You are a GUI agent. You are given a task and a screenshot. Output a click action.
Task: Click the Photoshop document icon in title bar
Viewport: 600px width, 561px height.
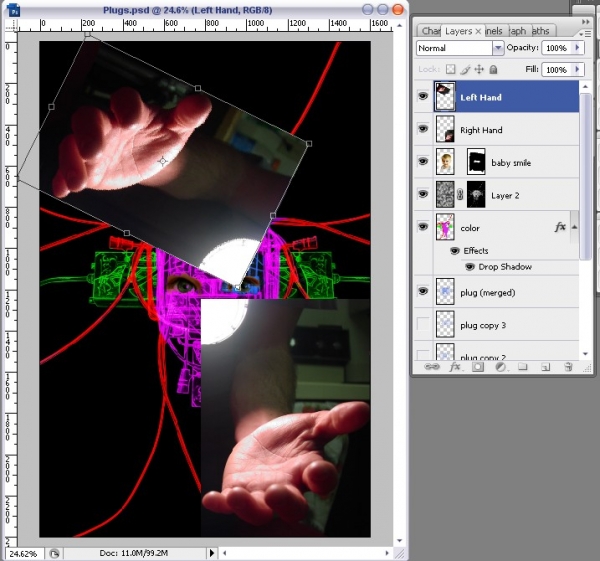point(13,10)
